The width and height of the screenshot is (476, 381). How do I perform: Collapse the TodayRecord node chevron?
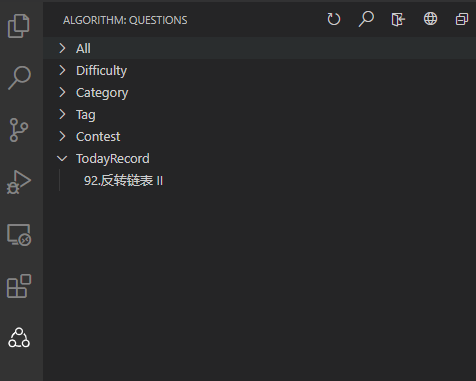point(62,158)
